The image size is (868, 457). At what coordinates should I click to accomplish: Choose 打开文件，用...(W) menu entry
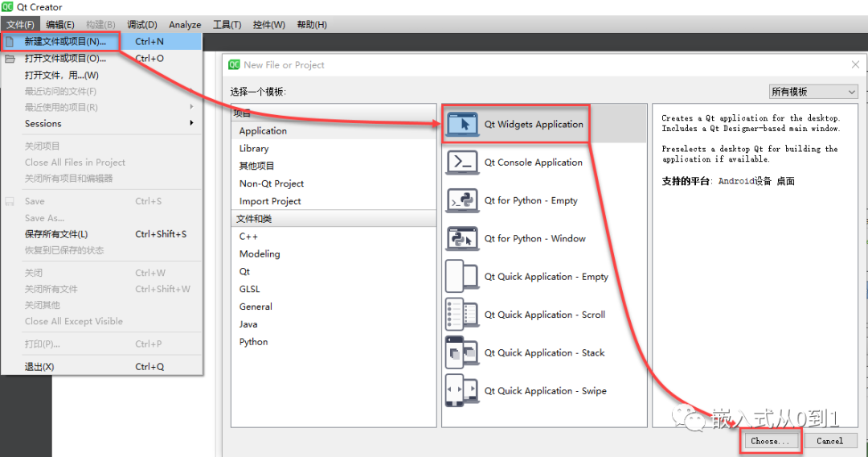(x=102, y=75)
